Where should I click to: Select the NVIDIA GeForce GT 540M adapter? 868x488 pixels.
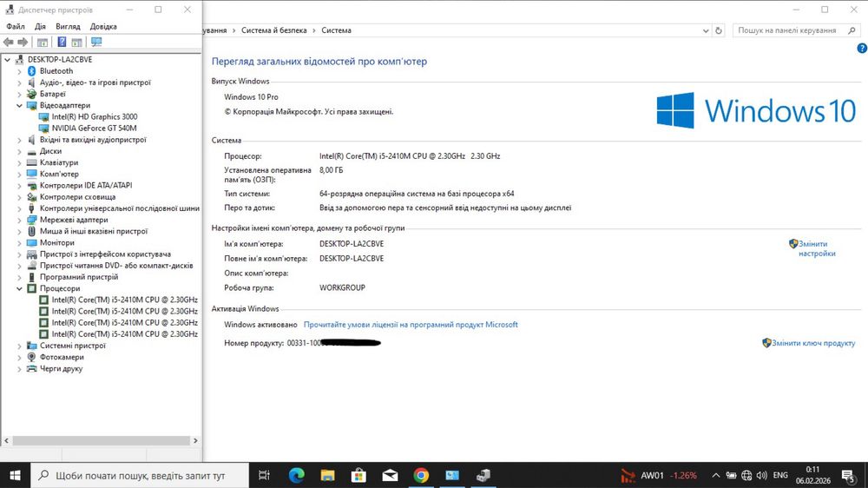(94, 128)
